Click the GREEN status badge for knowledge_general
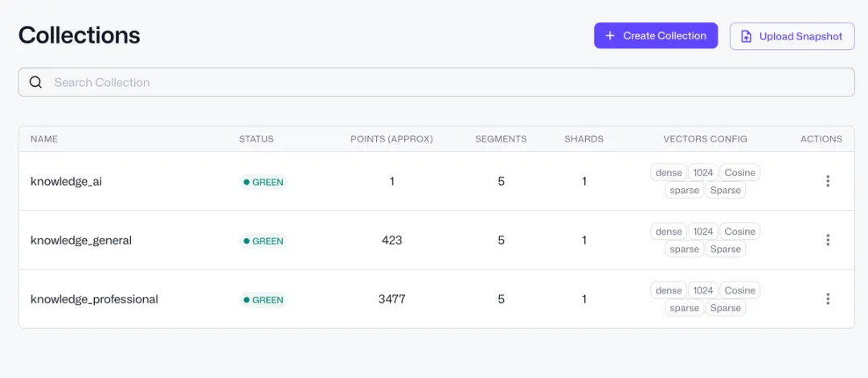The height and width of the screenshot is (378, 868). (263, 240)
